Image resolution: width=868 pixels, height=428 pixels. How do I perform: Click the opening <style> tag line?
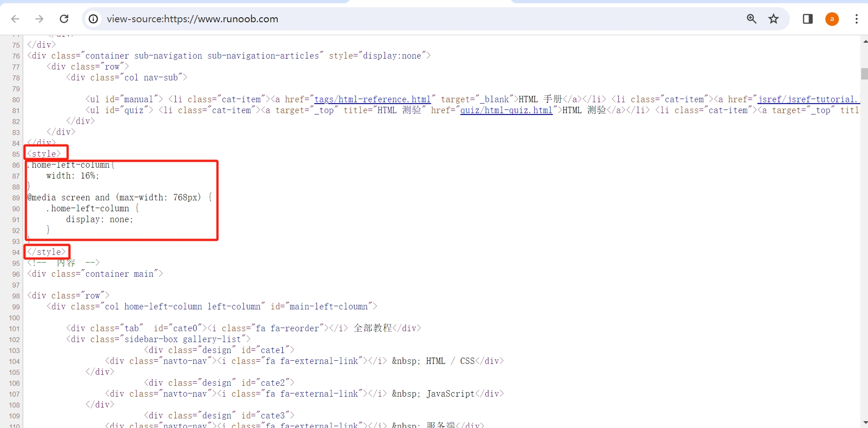44,154
